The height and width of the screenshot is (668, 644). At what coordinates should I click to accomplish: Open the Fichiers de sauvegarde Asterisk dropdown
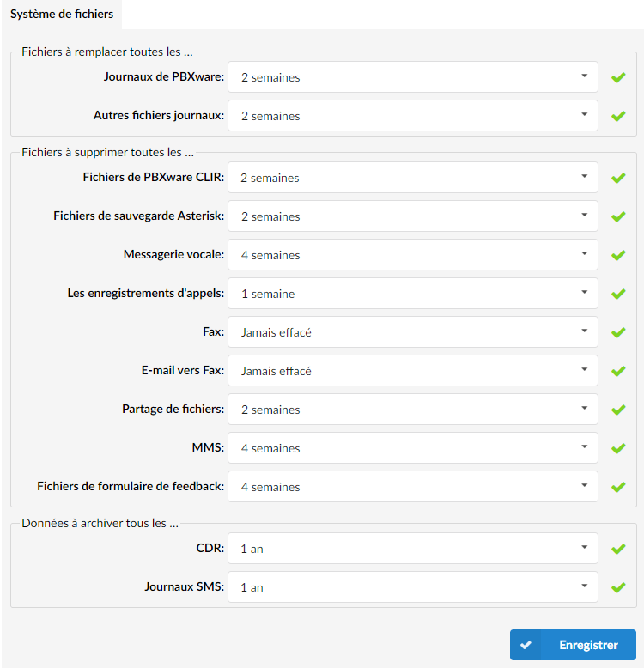413,216
